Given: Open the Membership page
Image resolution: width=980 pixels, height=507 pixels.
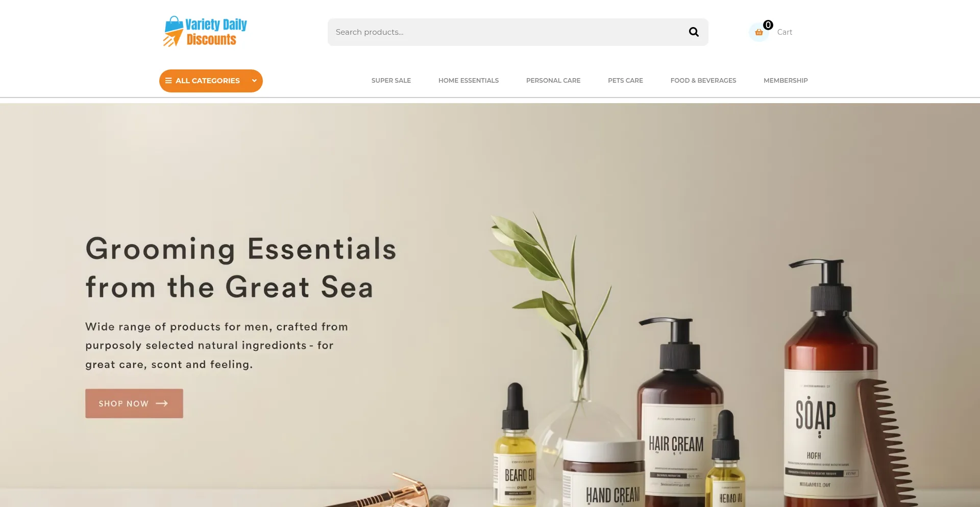Looking at the screenshot, I should 786,81.
